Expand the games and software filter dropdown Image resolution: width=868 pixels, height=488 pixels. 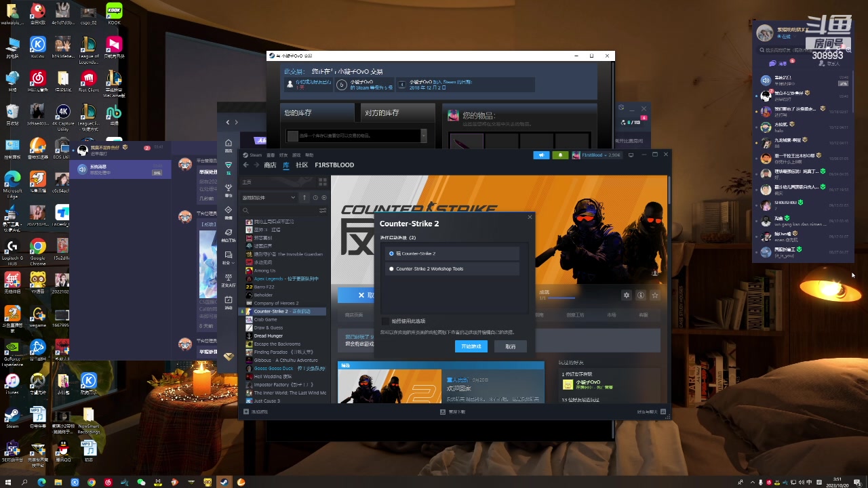[269, 197]
